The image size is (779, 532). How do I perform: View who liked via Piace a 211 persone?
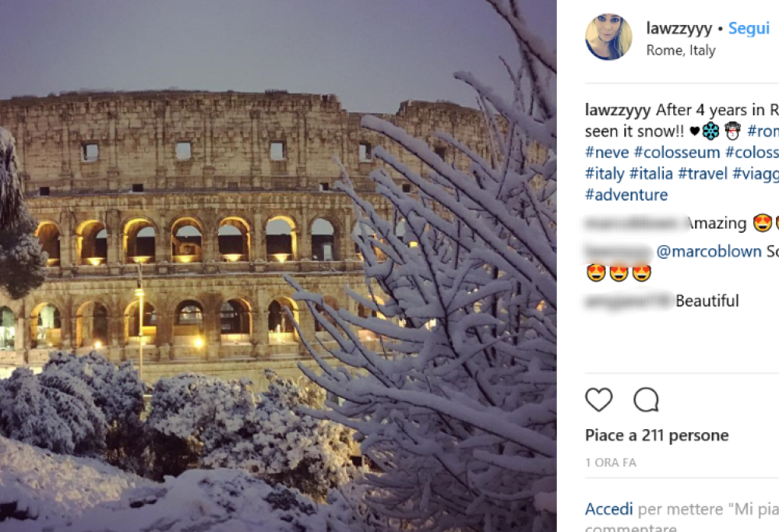pos(657,435)
